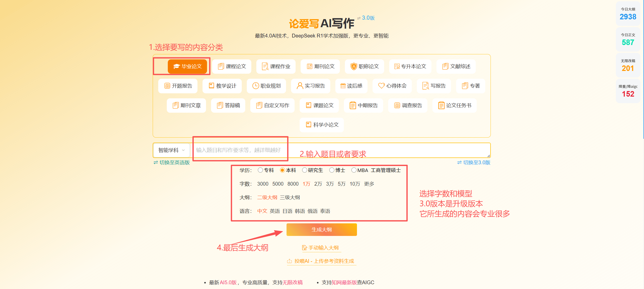Select the 心得体会 heart icon category
644x289 pixels.
coord(392,86)
